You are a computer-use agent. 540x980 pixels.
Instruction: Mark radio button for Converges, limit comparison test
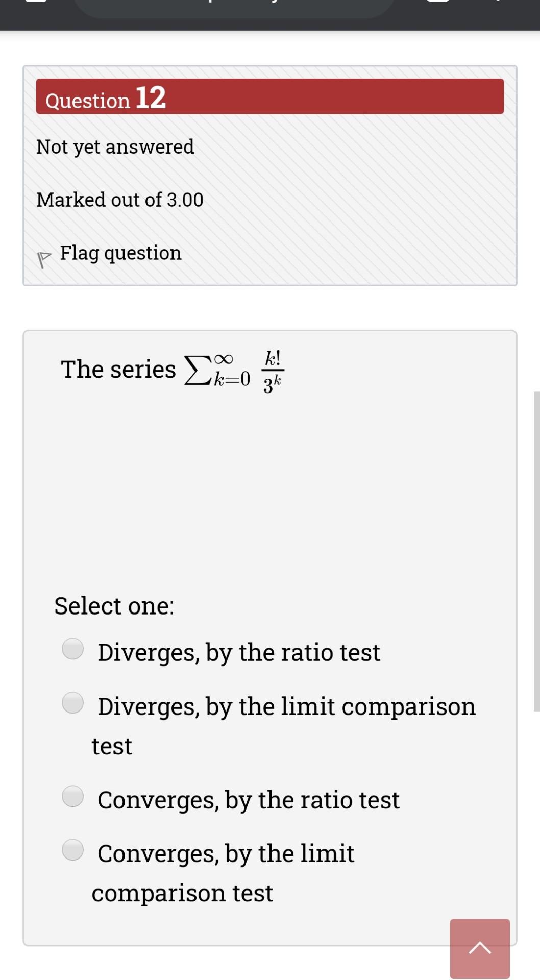72,850
